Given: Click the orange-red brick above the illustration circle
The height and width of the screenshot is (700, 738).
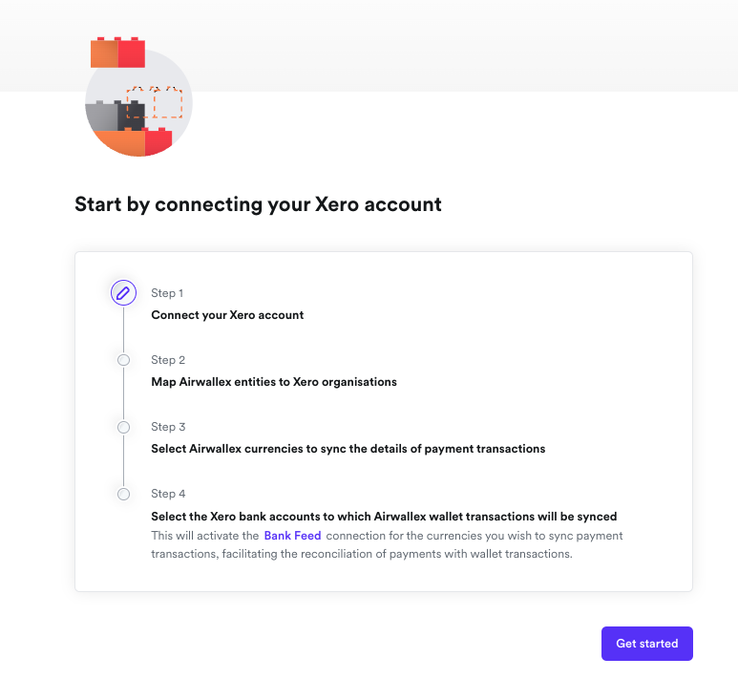Looking at the screenshot, I should click(x=117, y=53).
